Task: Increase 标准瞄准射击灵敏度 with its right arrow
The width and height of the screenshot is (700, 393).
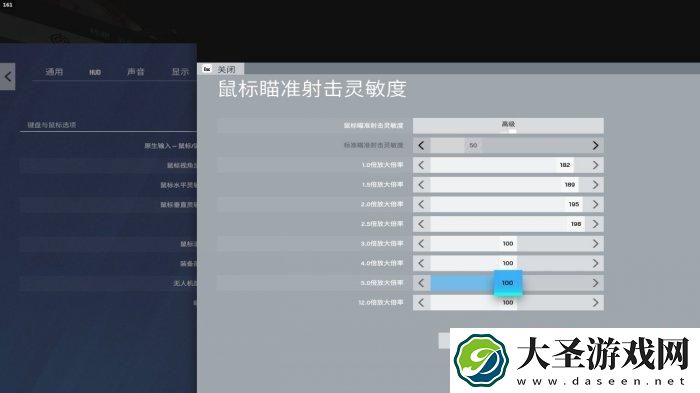Action: [595, 145]
